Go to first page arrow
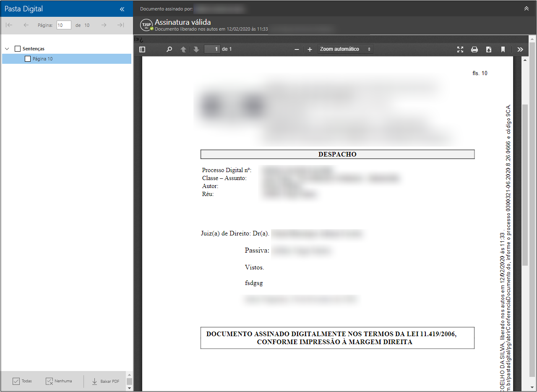This screenshot has height=392, width=537. tap(9, 25)
